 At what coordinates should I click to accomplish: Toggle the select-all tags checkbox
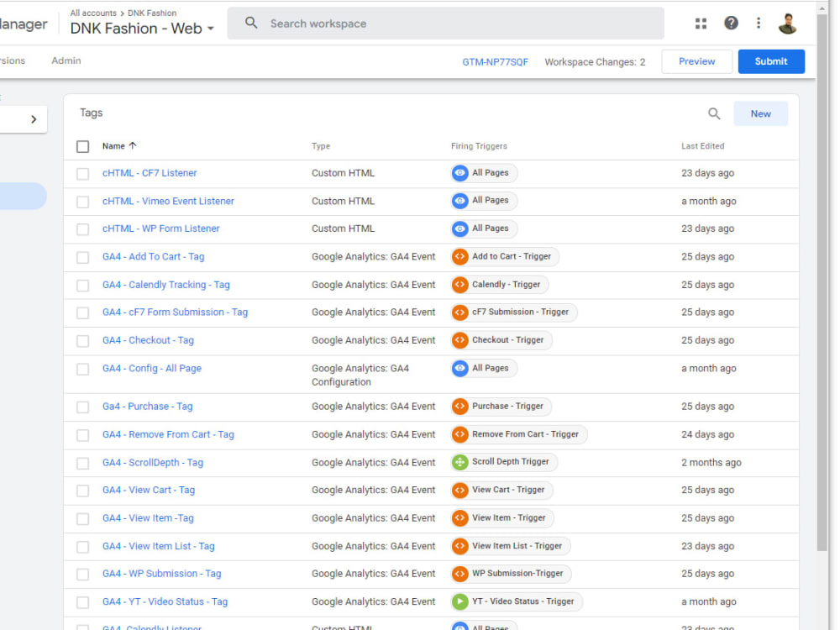(x=82, y=146)
